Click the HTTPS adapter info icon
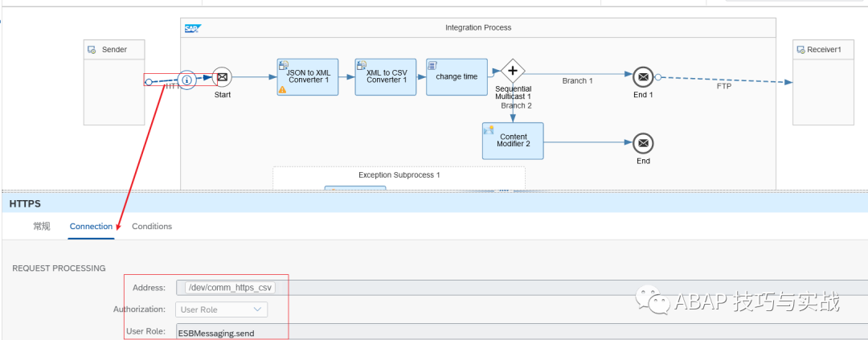 (186, 80)
